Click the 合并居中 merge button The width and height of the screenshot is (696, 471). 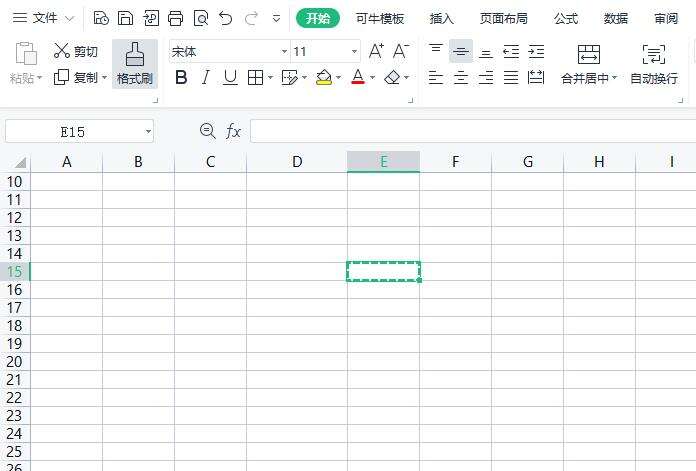(589, 64)
